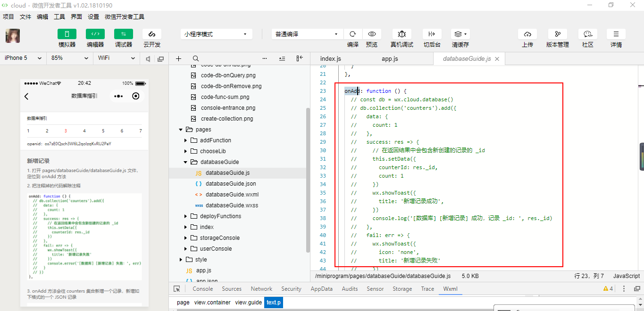Open the 清缓存 clear cache dropdown

[460, 34]
